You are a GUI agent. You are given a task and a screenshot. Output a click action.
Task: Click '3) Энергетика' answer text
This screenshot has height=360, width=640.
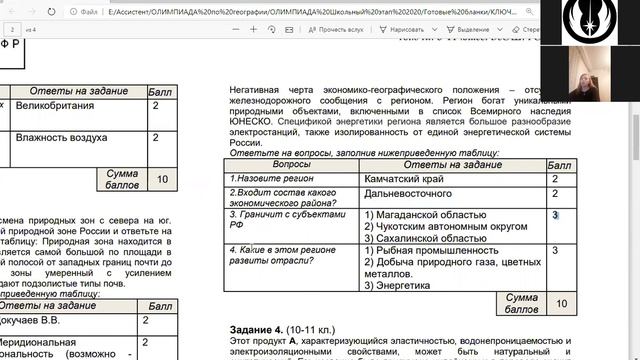click(397, 285)
